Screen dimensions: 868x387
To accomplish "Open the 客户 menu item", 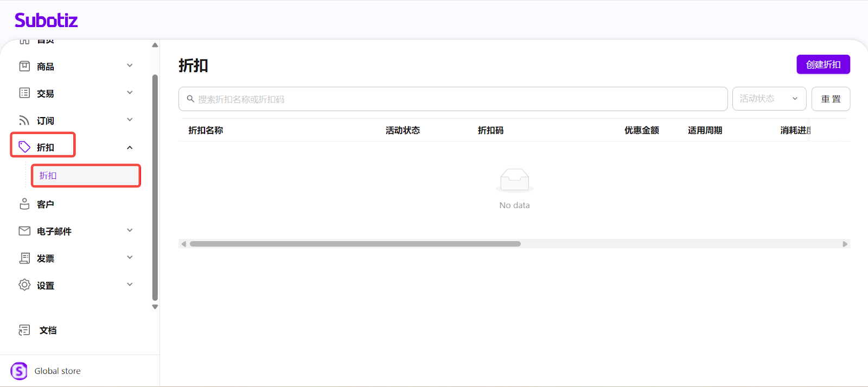I will point(46,204).
